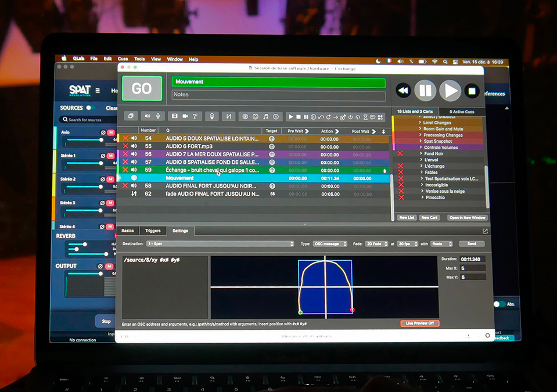Expand the Fond Noir cue list
The image size is (557, 392).
(421, 153)
